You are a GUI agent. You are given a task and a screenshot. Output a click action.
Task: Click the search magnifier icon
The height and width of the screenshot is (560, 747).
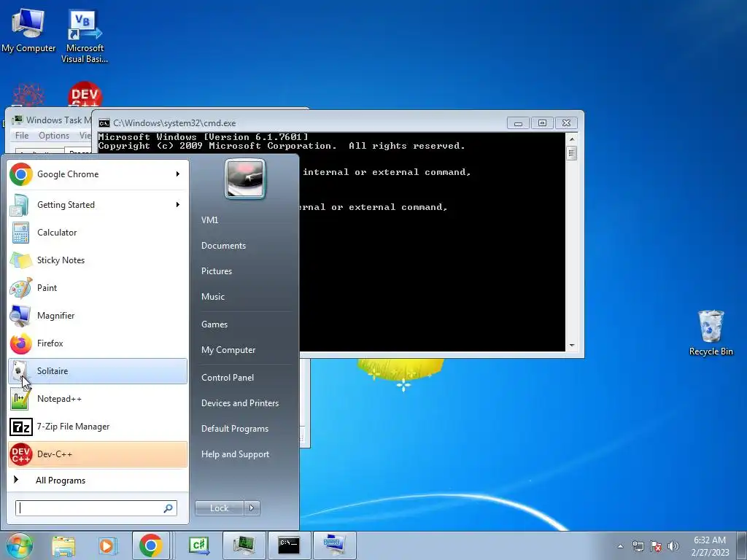point(169,508)
